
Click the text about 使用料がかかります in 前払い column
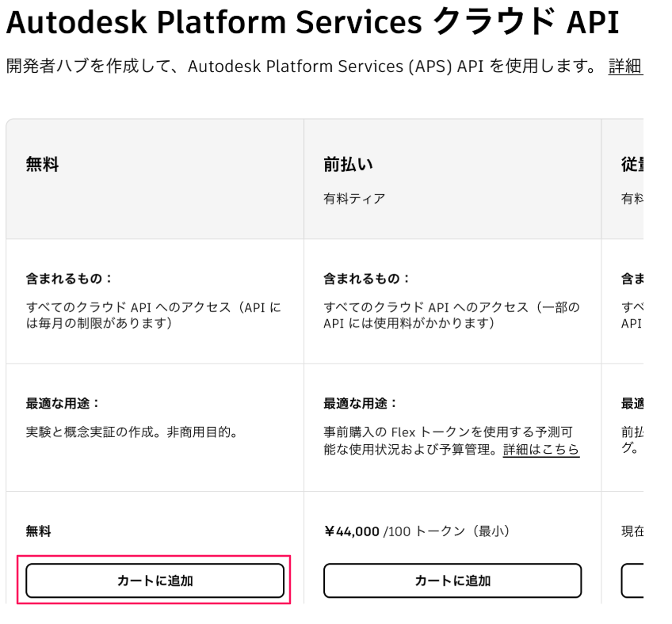pyautogui.click(x=452, y=315)
